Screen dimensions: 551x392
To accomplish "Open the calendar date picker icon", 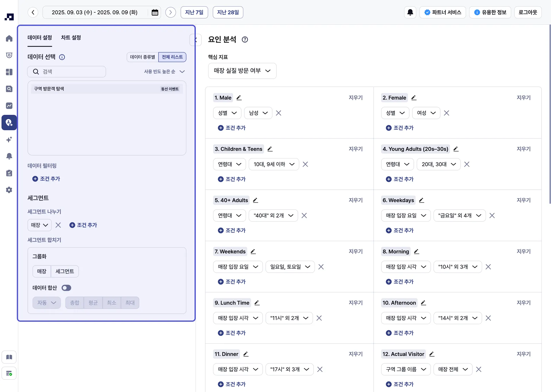I will (155, 12).
